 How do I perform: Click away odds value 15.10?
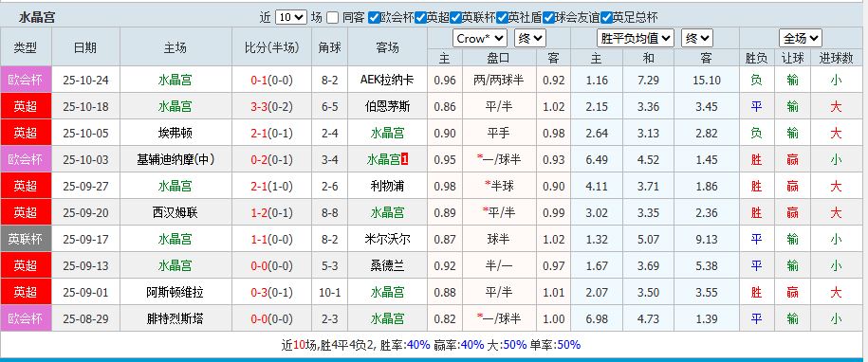(x=707, y=81)
